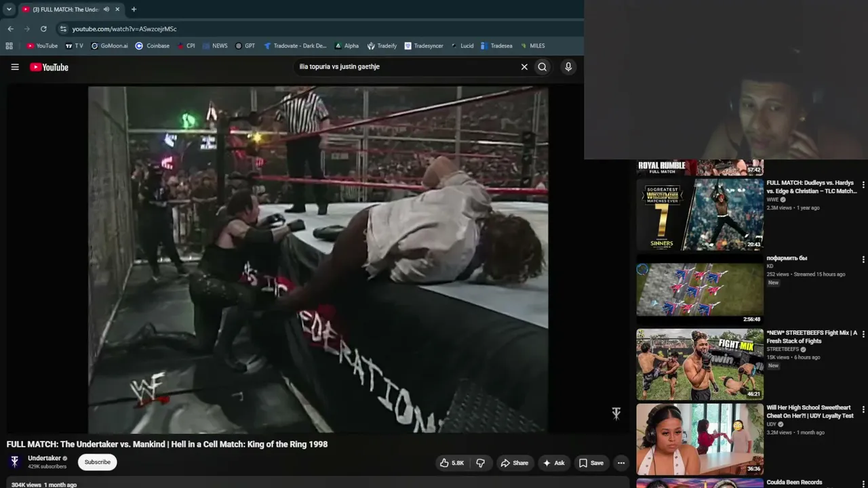Open the YouTube guide hamburger menu
The width and height of the screenshot is (868, 488).
click(x=15, y=67)
